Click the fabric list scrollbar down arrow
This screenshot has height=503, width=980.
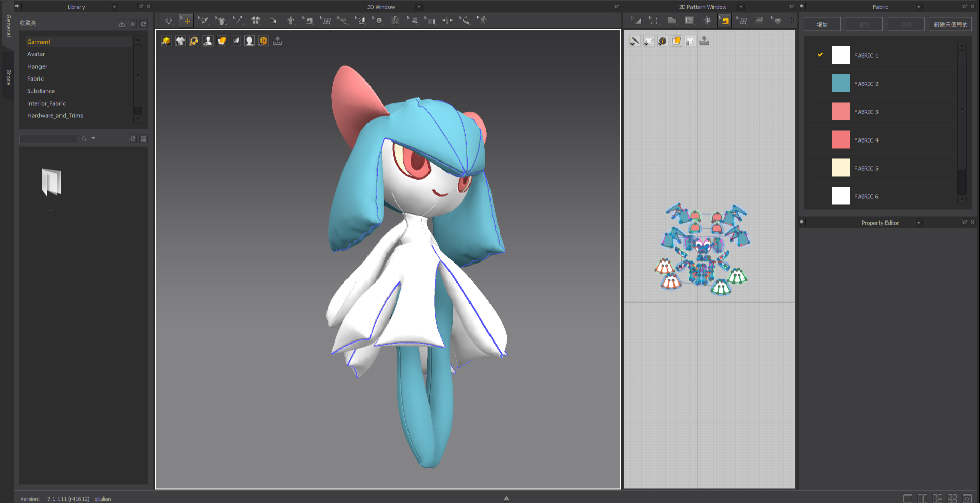click(962, 199)
